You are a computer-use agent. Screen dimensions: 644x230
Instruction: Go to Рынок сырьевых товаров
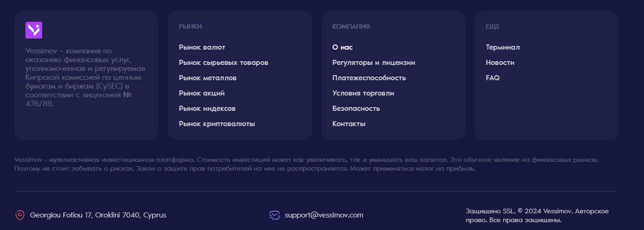(x=223, y=63)
